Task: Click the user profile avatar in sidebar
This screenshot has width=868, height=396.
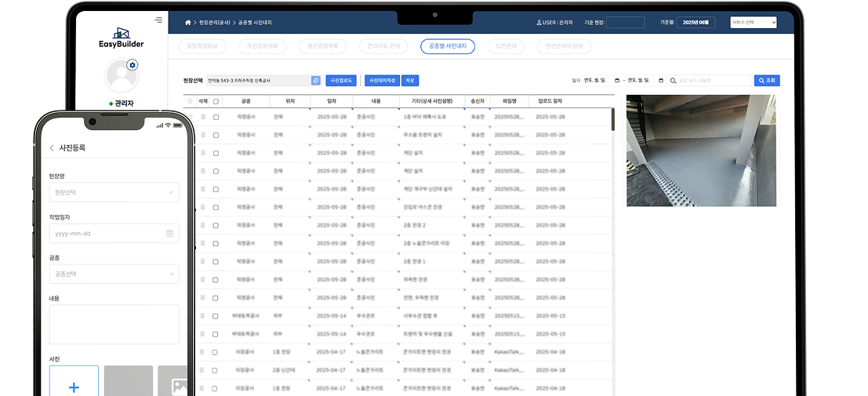Action: click(122, 76)
